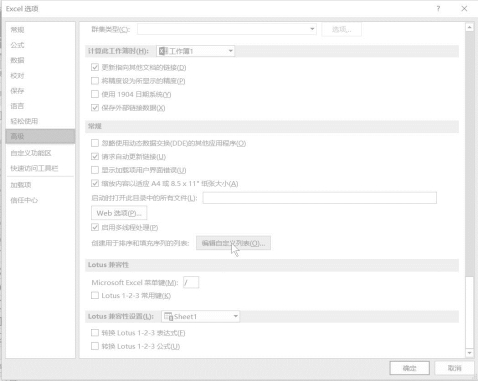Enable 显示加载项用户界面错误 checkbox
Image resolution: width=478 pixels, height=381 pixels.
tap(95, 170)
